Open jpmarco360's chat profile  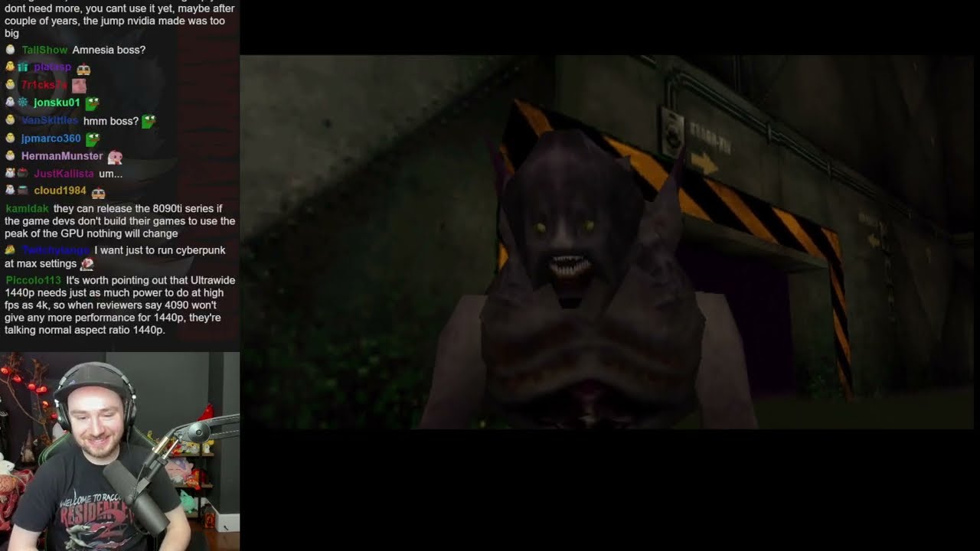(x=51, y=139)
